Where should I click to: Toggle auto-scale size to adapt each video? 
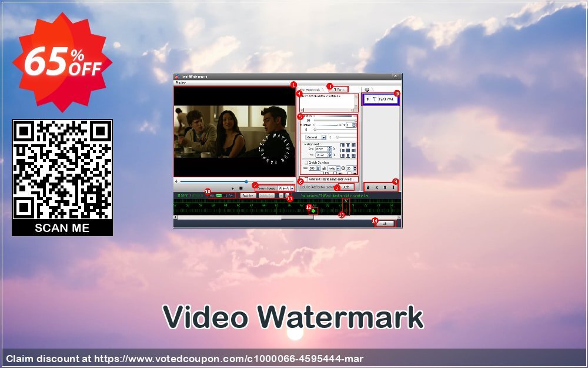[306, 179]
